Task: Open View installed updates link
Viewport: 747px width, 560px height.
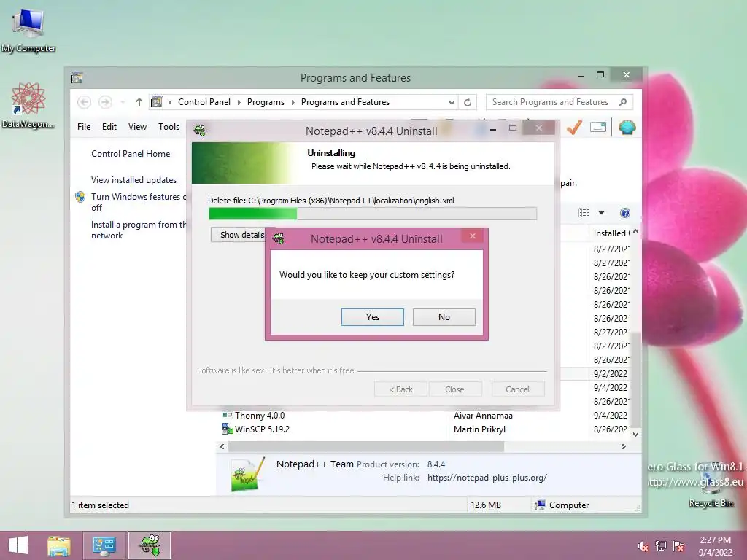Action: tap(134, 180)
